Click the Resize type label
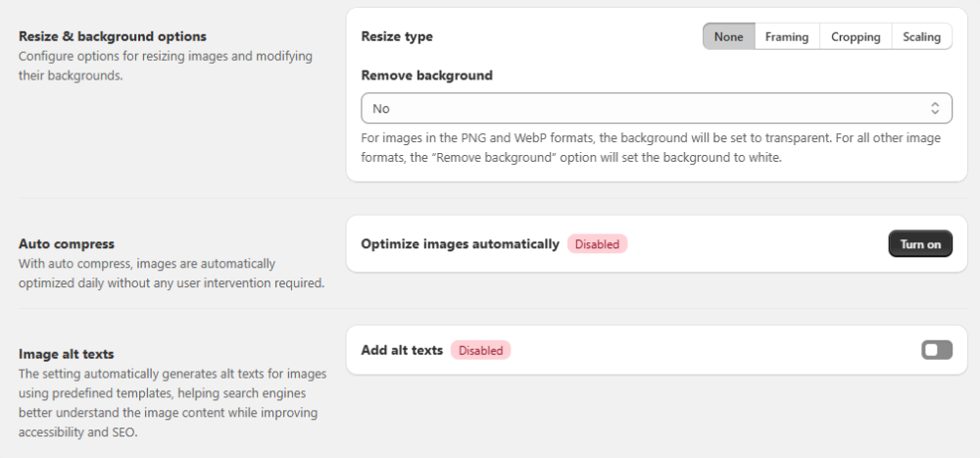Screen dimensions: 980x458 pos(397,37)
